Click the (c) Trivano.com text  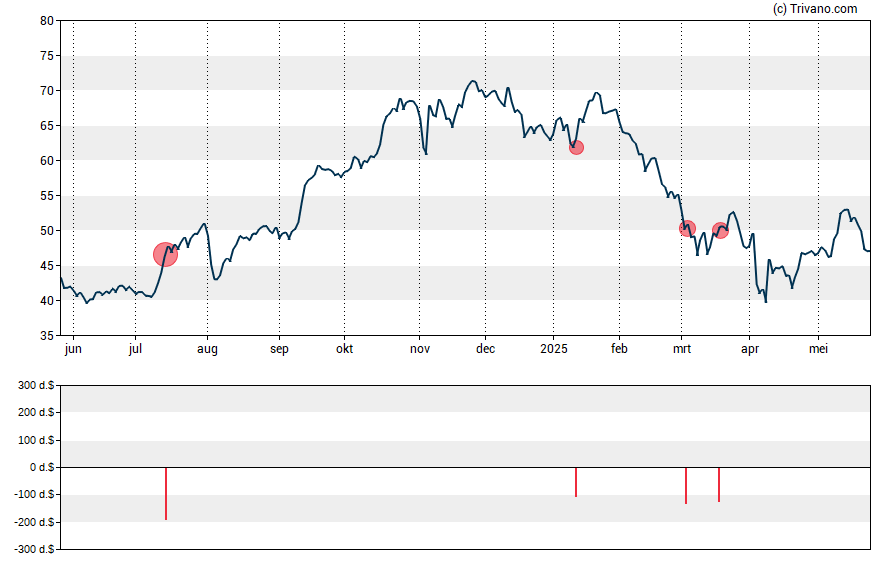[x=815, y=8]
